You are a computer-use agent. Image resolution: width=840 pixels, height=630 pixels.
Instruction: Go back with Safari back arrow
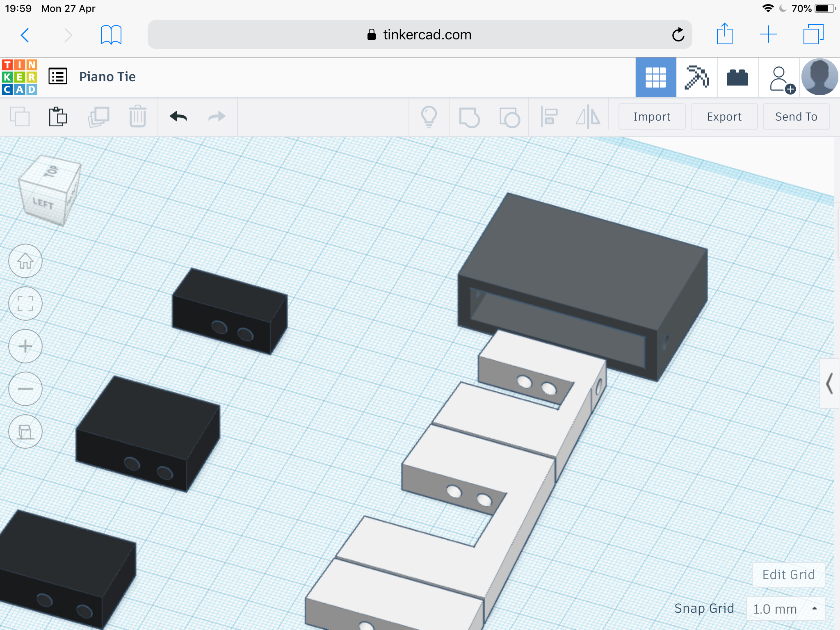click(25, 35)
